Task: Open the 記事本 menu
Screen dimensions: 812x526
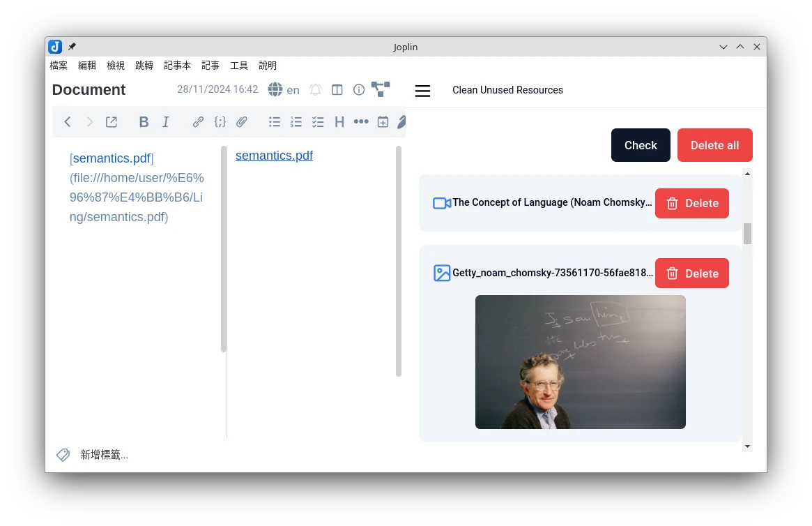Action: point(177,66)
